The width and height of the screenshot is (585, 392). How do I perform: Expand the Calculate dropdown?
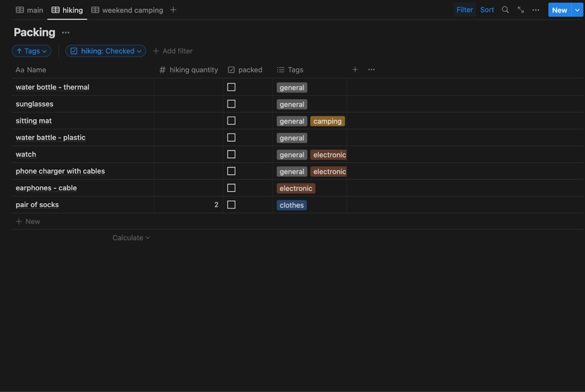131,238
